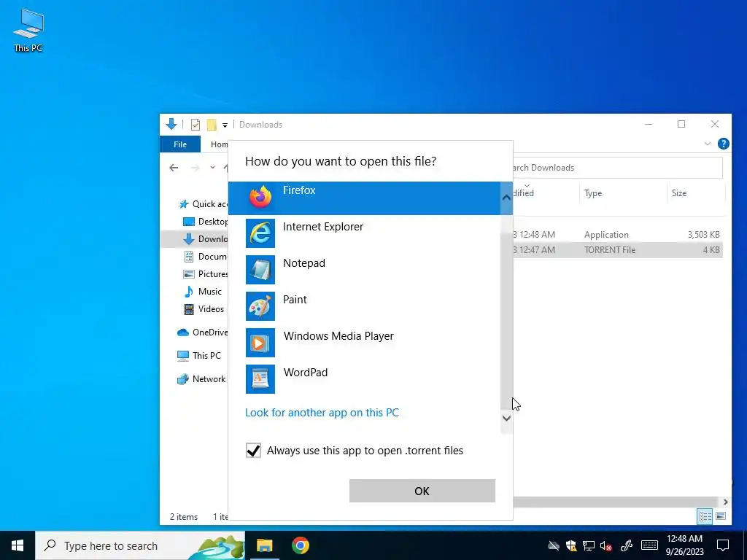The height and width of the screenshot is (560, 747).
Task: Click the touch keyboard tray icon
Action: [x=649, y=545]
